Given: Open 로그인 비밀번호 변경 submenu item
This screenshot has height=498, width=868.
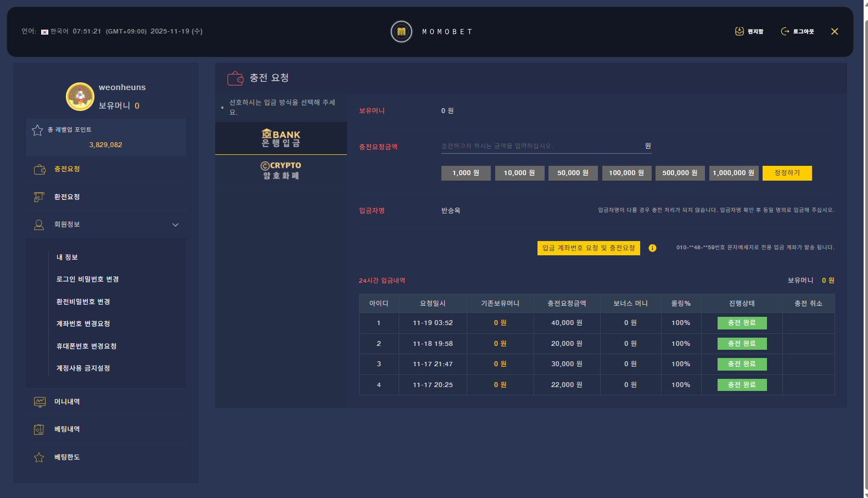Looking at the screenshot, I should [x=87, y=279].
